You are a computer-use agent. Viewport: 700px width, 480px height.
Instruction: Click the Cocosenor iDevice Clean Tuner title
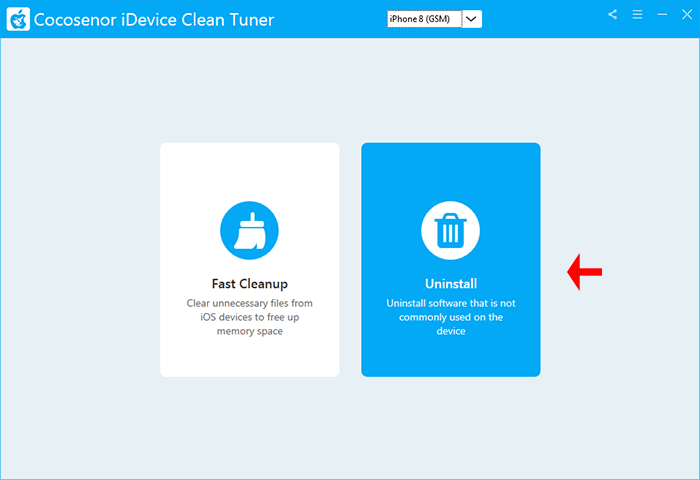click(x=154, y=20)
